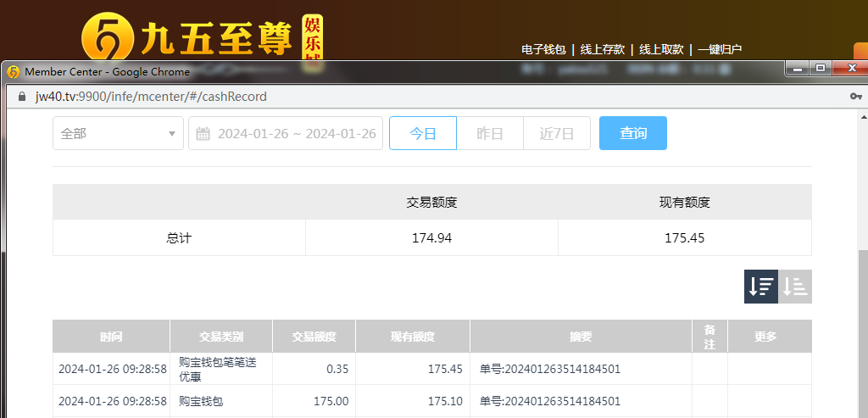The width and height of the screenshot is (868, 418).
Task: Click the address bar URL
Action: tap(151, 97)
